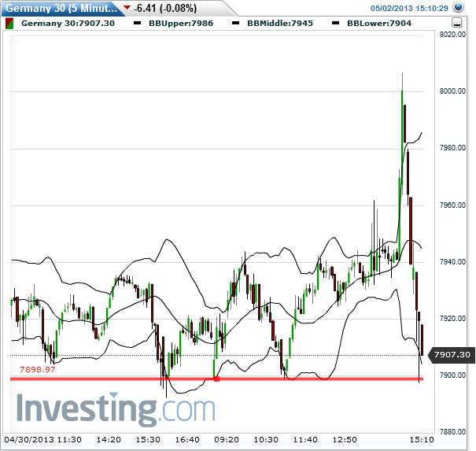Click the BBUpper black legend marker
476x451 pixels.
click(138, 23)
